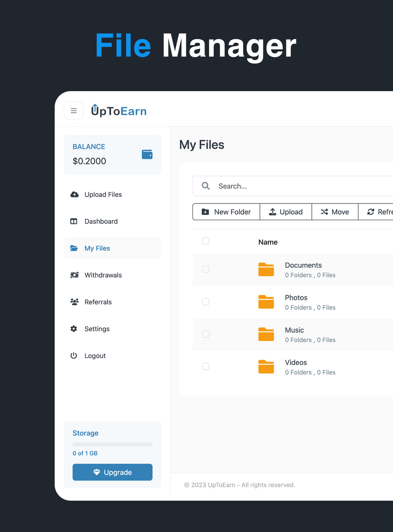
Task: Click the Move toolbar button
Action: point(335,212)
